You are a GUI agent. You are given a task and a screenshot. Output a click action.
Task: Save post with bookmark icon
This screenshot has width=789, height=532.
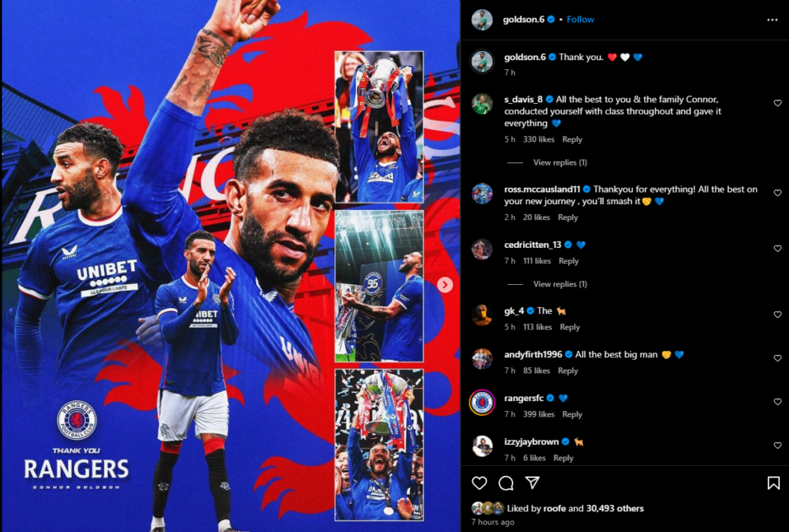(x=774, y=483)
